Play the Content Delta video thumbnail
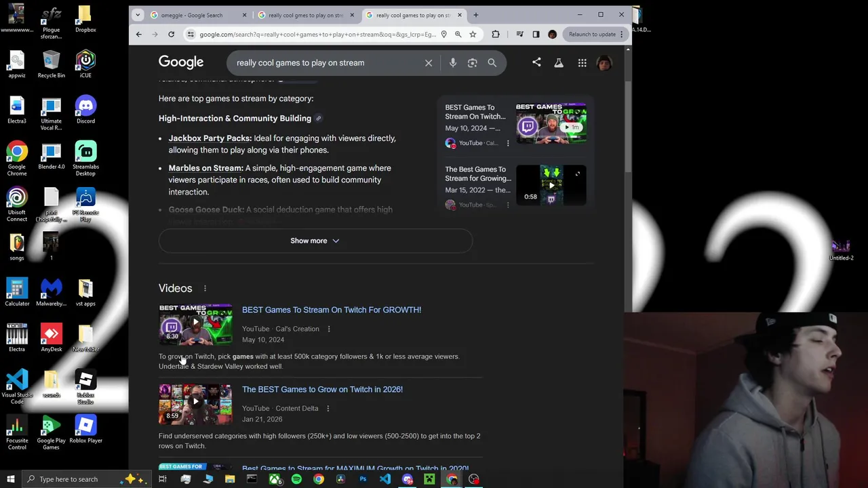Viewport: 868px width, 488px height. click(x=195, y=404)
